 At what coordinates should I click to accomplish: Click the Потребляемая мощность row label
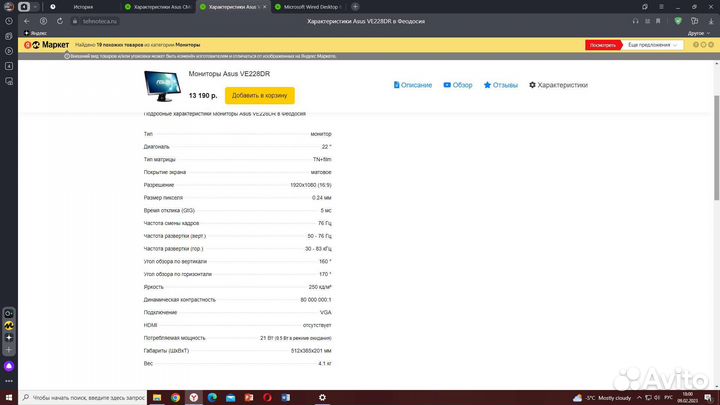[x=174, y=338]
